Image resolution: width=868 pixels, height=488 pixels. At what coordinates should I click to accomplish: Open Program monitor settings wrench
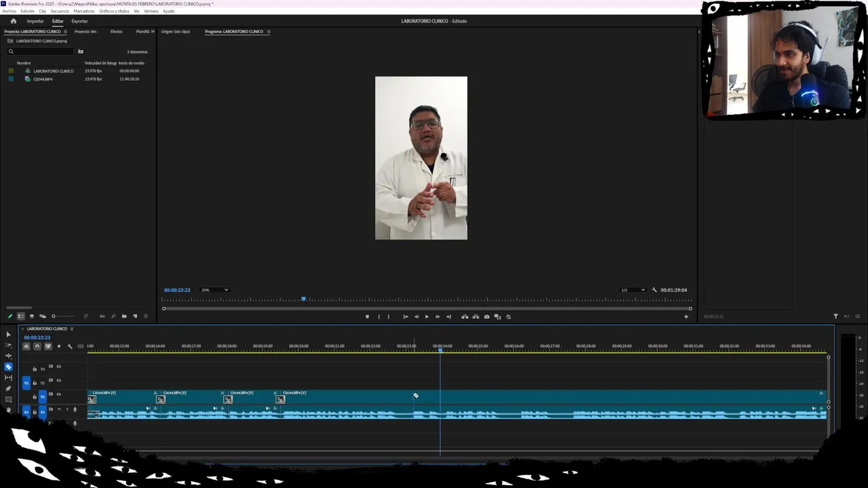[654, 290]
